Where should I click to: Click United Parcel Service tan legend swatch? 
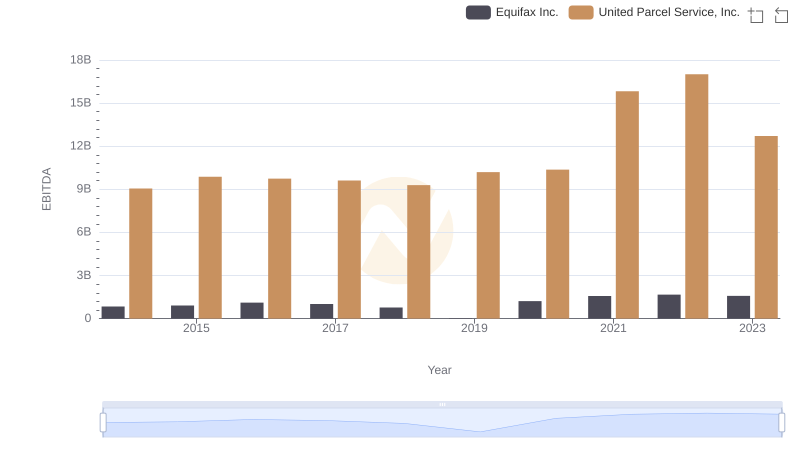tap(581, 12)
